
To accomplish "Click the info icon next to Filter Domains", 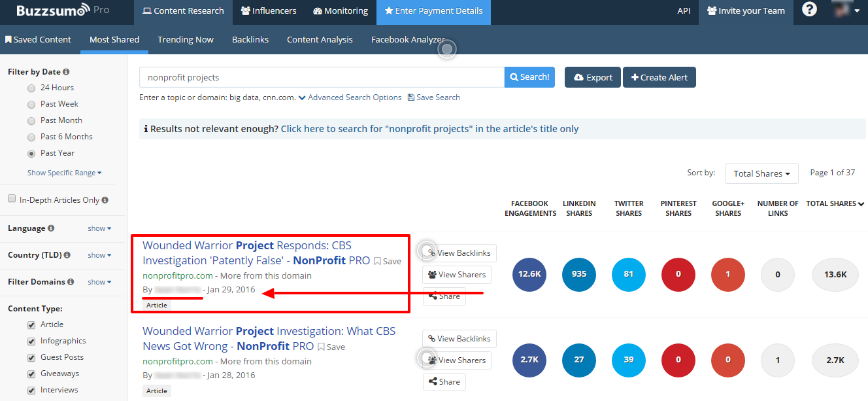I will 71,282.
